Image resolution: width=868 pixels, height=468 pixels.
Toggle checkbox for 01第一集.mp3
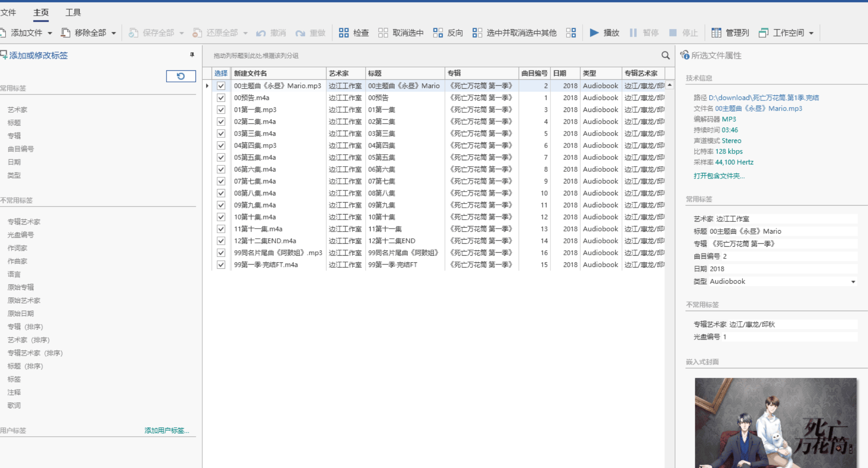221,109
